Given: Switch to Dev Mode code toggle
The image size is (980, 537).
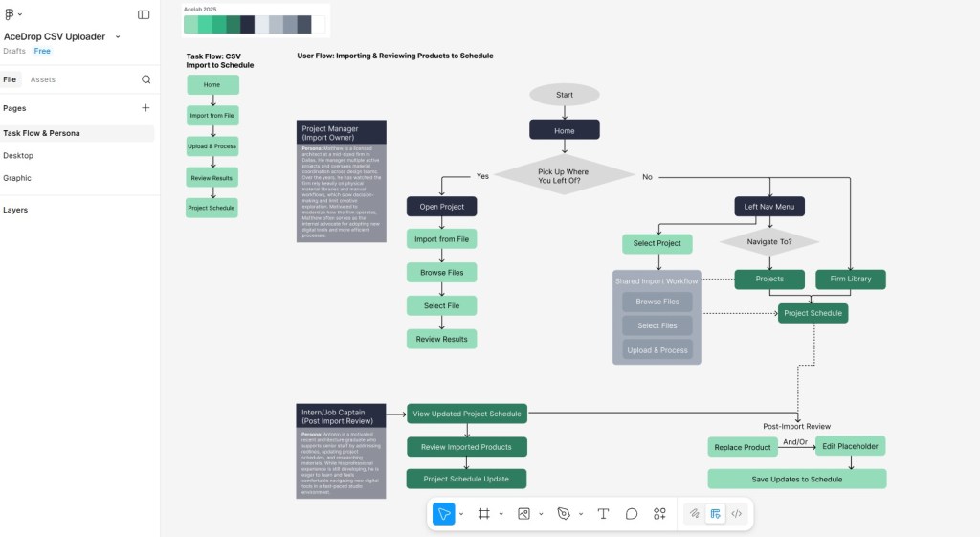Looking at the screenshot, I should [736, 514].
